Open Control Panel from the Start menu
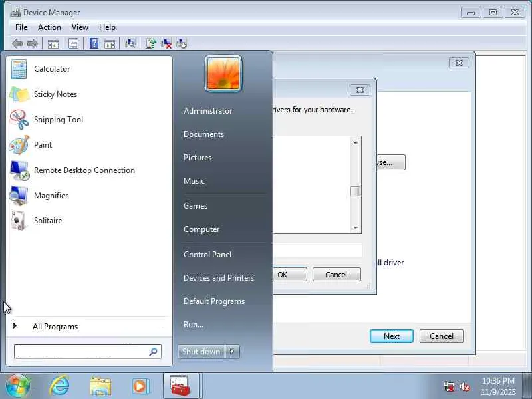 point(207,255)
